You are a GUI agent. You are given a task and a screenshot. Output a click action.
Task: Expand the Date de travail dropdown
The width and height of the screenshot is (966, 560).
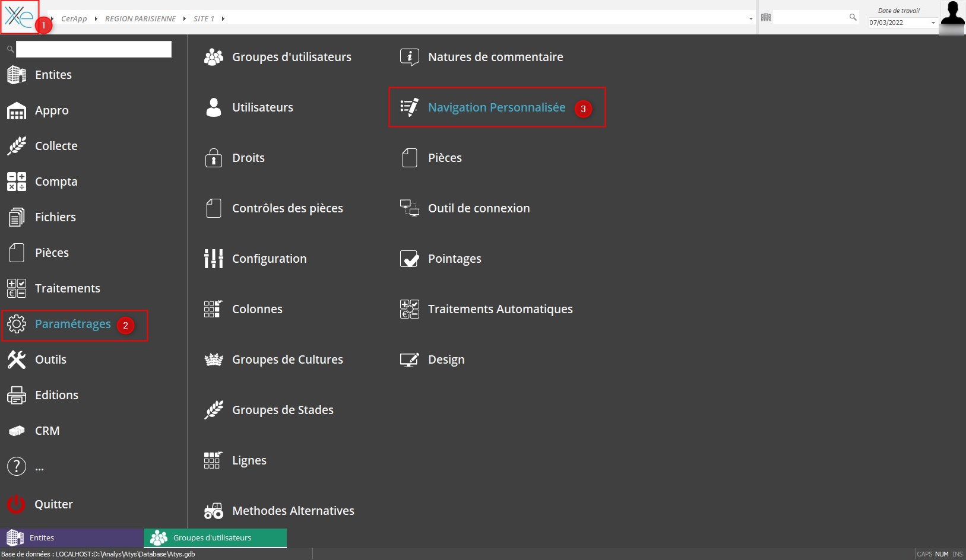933,23
